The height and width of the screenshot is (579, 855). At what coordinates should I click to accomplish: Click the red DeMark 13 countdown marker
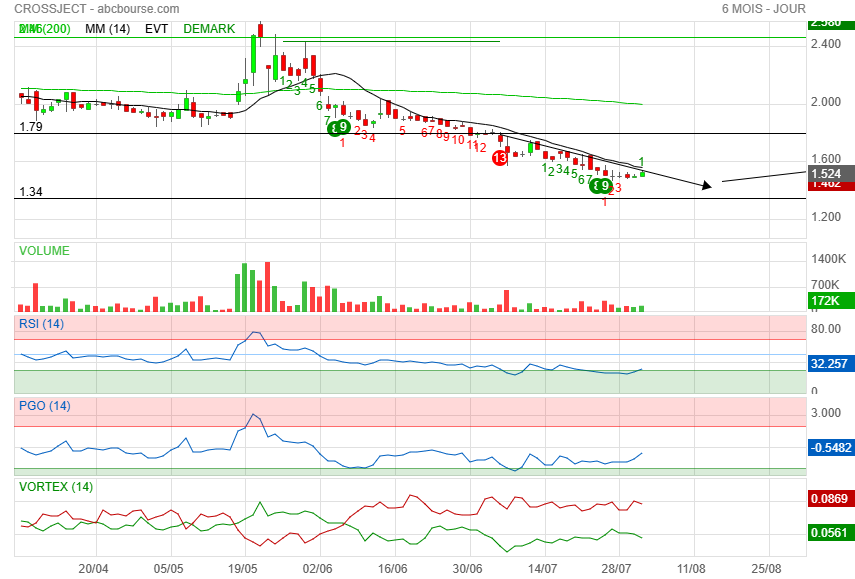(x=499, y=158)
